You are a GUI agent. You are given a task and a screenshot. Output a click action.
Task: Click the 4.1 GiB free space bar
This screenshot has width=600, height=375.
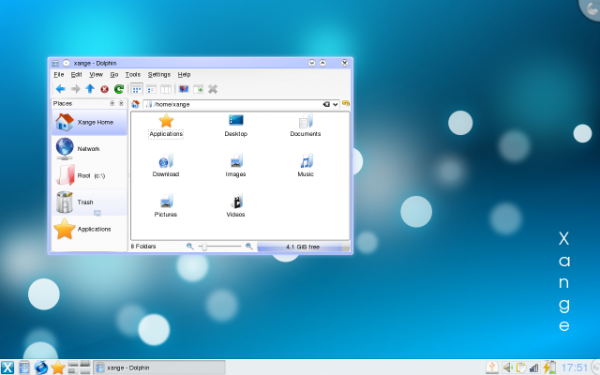tap(303, 247)
